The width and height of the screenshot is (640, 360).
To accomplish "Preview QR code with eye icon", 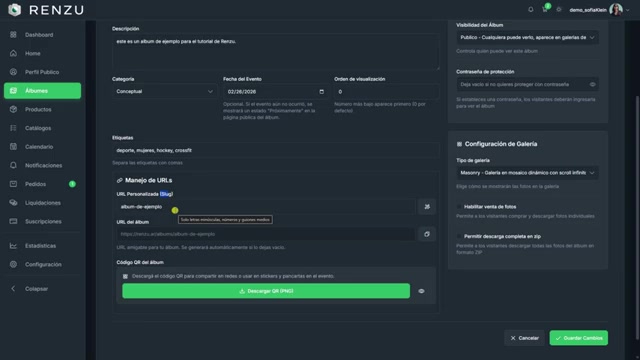I will click(x=422, y=291).
